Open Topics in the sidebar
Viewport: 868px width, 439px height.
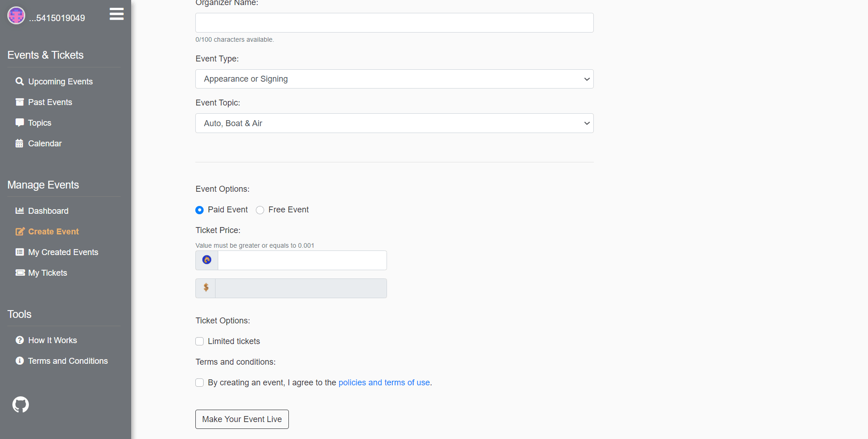click(x=39, y=122)
